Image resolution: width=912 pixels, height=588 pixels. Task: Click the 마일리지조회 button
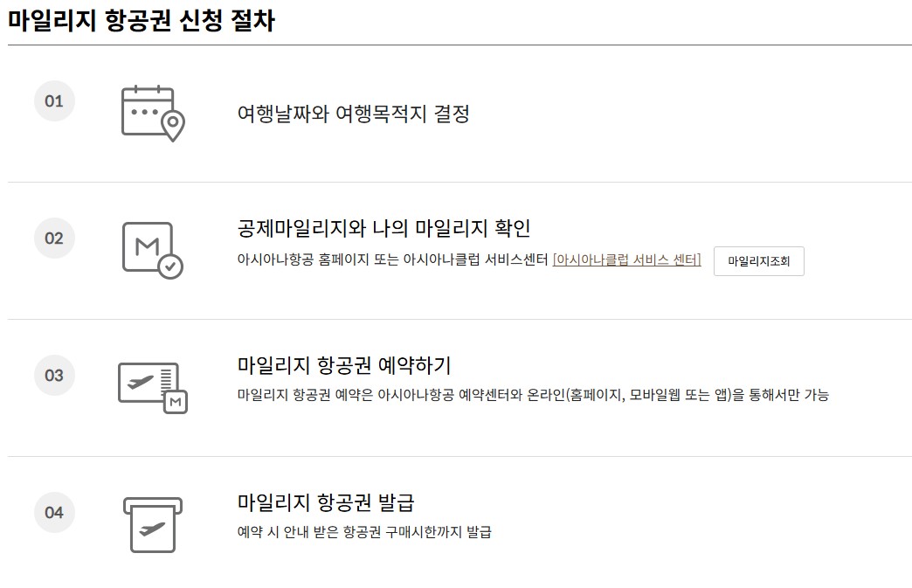[757, 261]
